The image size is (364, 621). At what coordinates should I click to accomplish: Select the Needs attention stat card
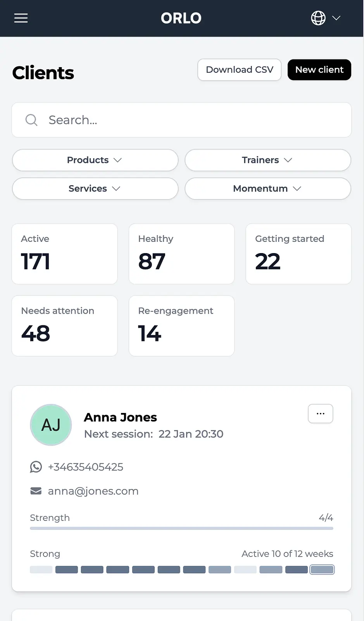tap(64, 326)
